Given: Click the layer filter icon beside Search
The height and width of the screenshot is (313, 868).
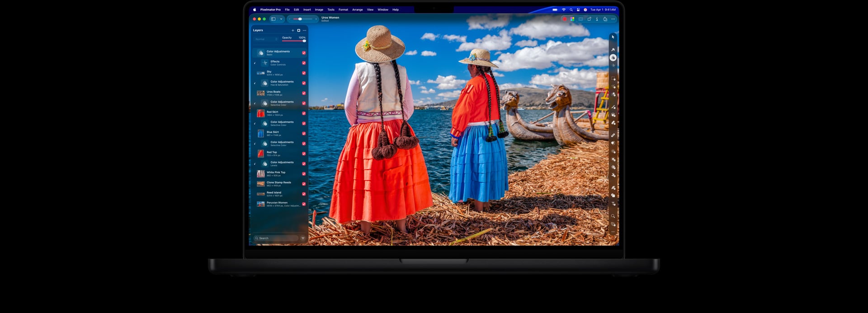Looking at the screenshot, I should (x=303, y=238).
